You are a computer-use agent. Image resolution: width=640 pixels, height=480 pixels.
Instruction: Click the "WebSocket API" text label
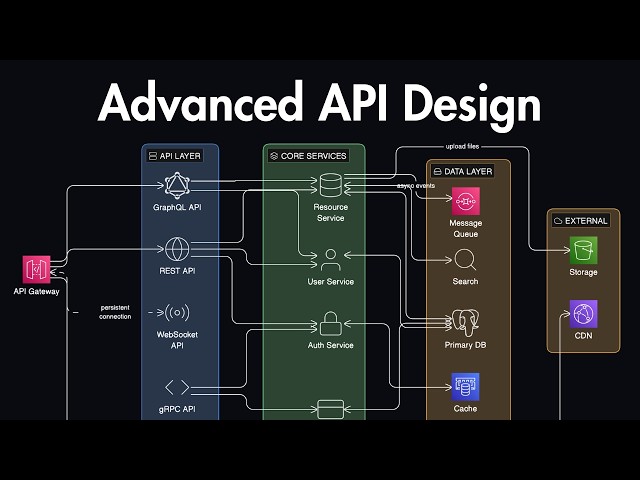point(177,340)
